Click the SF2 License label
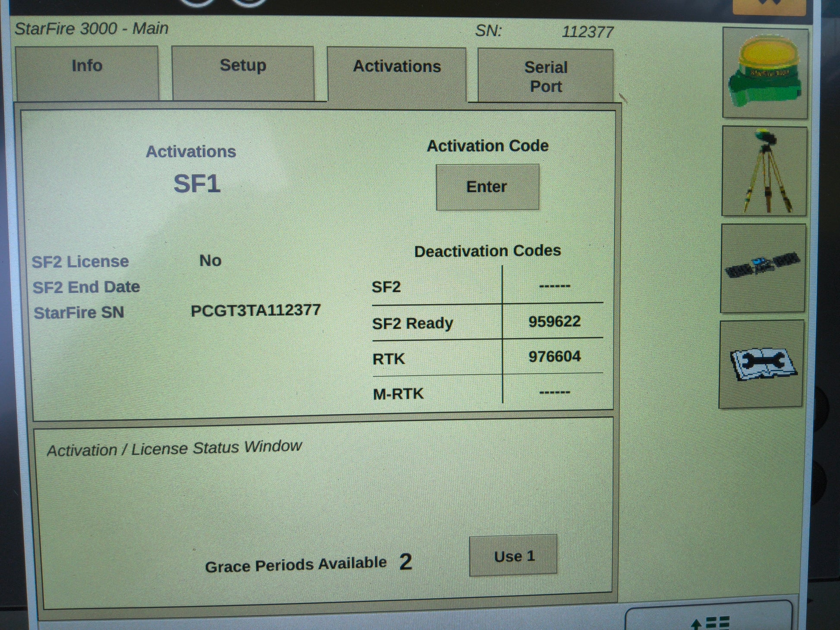The width and height of the screenshot is (840, 630). 80,261
